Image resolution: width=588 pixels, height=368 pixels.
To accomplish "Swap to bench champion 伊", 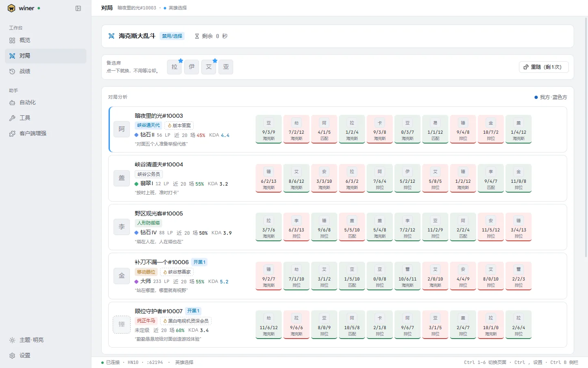I will (192, 67).
